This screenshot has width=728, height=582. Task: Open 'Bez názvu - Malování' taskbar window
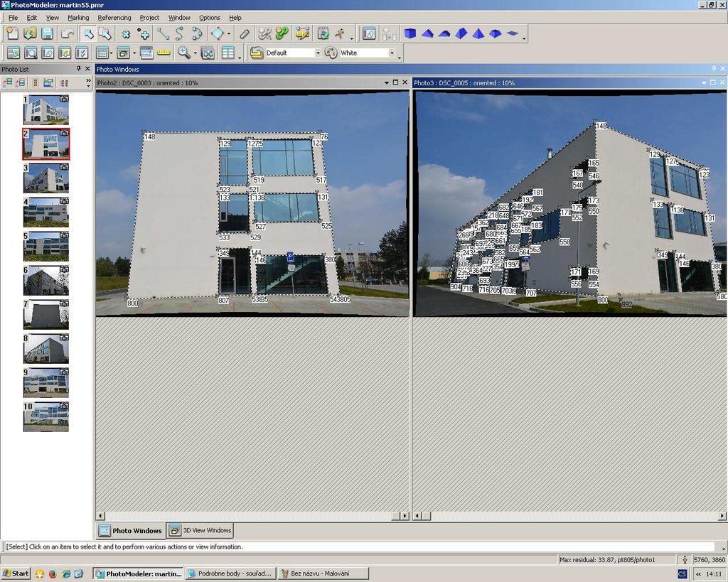pyautogui.click(x=323, y=573)
